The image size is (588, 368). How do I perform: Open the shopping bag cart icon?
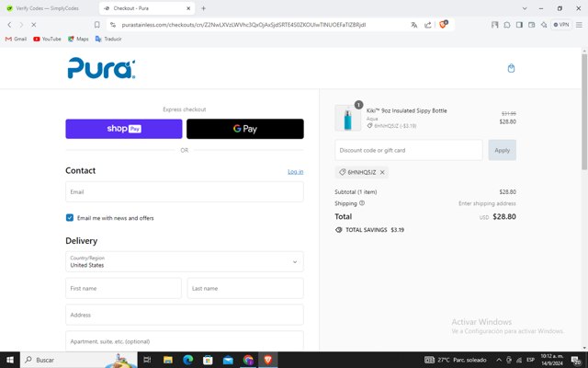click(511, 68)
